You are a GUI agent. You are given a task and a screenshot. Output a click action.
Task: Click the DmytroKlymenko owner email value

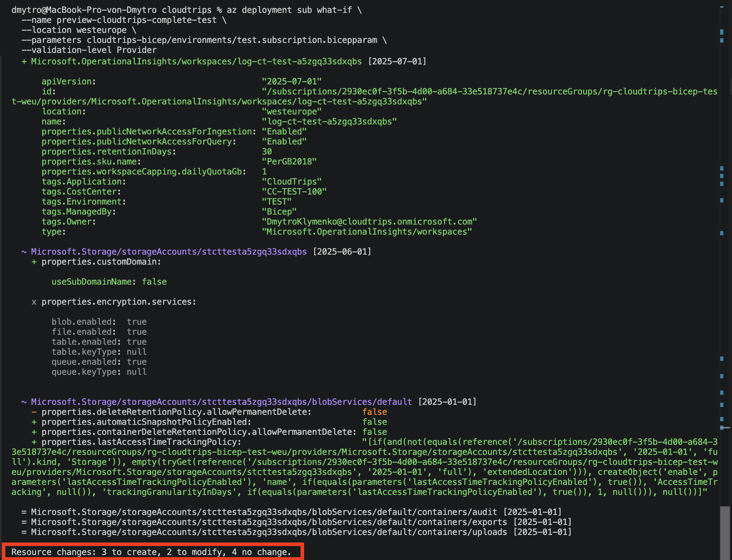pos(369,222)
